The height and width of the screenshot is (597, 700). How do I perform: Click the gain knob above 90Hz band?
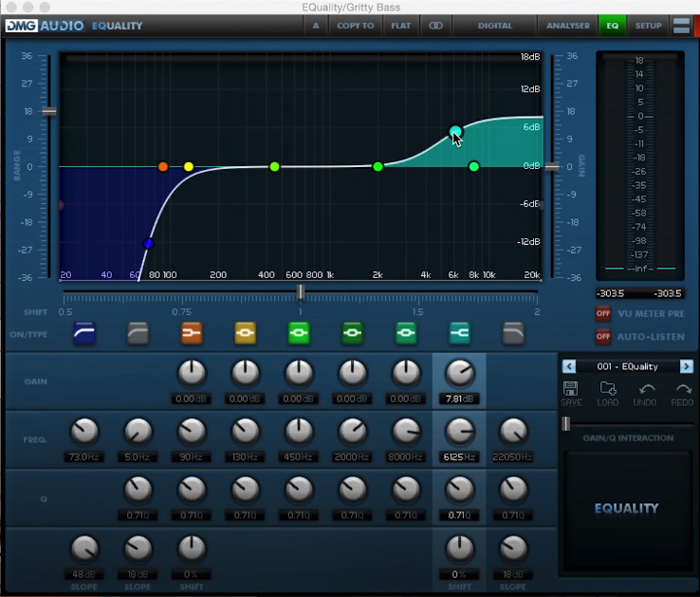pyautogui.click(x=192, y=373)
